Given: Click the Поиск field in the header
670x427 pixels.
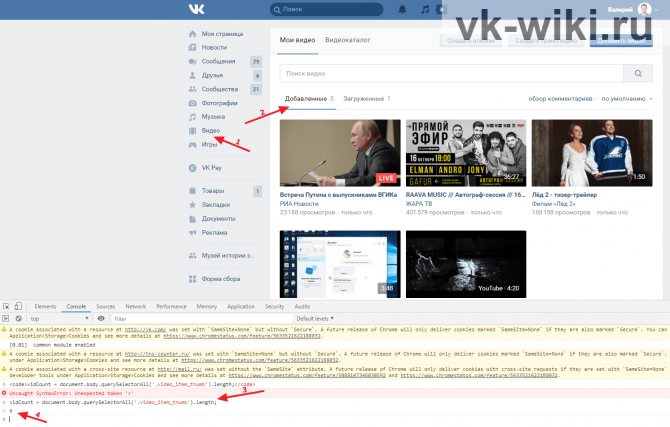Looking at the screenshot, I should click(327, 9).
